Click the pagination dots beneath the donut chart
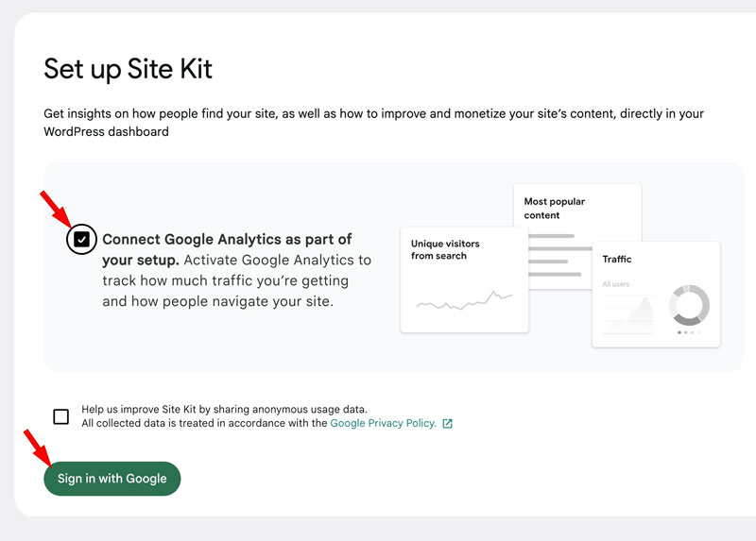The height and width of the screenshot is (541, 756). [689, 332]
